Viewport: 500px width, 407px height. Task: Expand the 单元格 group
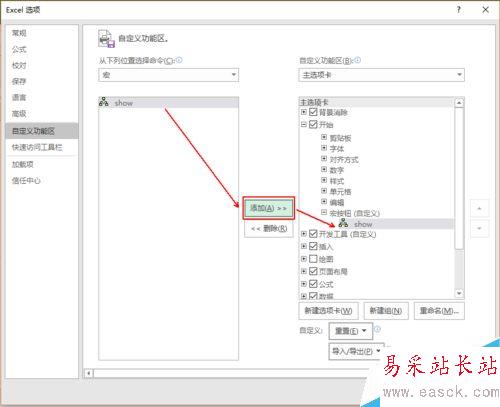tap(324, 191)
